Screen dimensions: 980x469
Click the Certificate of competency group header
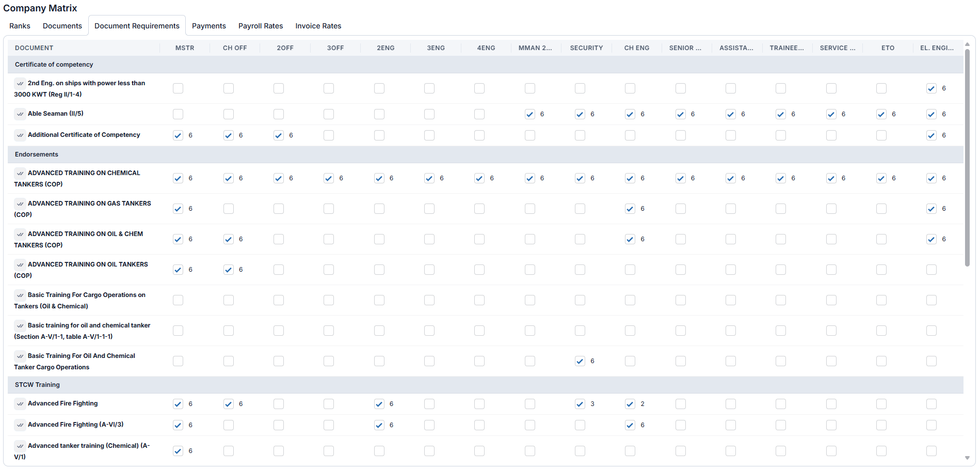[486, 65]
